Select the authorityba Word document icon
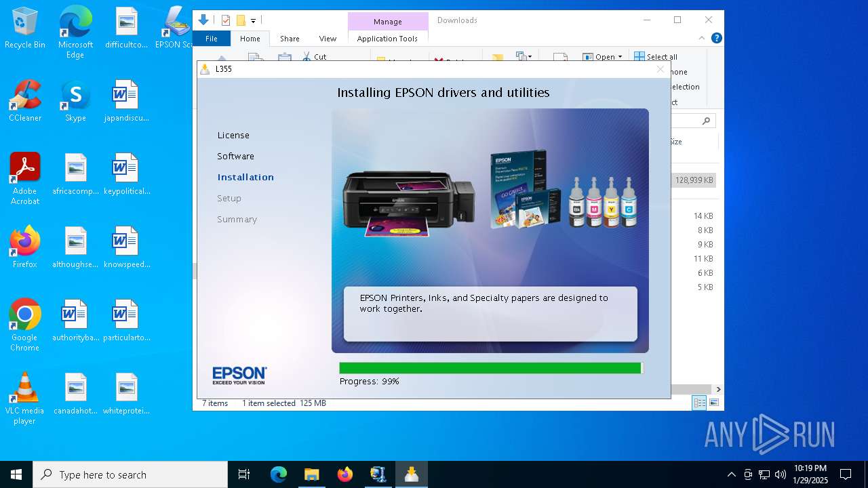Viewport: 868px width, 488px height. point(75,321)
